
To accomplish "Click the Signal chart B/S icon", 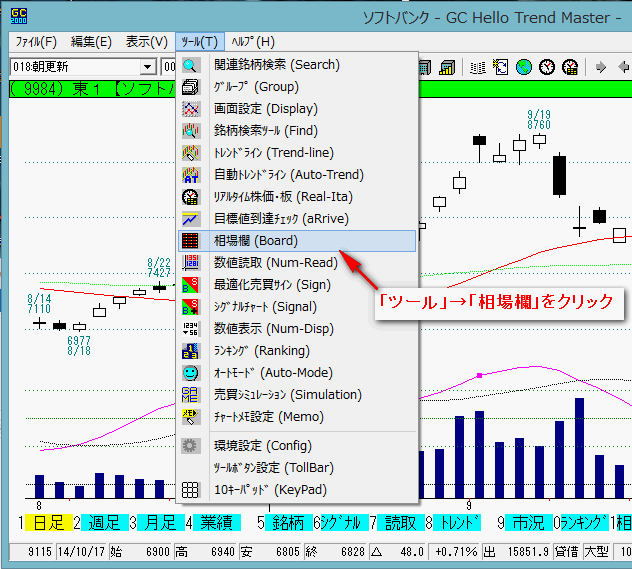I will tap(190, 307).
